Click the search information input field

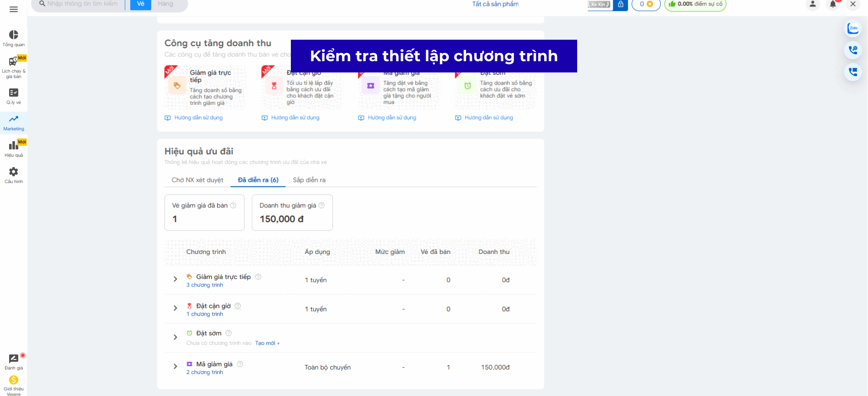[x=83, y=4]
